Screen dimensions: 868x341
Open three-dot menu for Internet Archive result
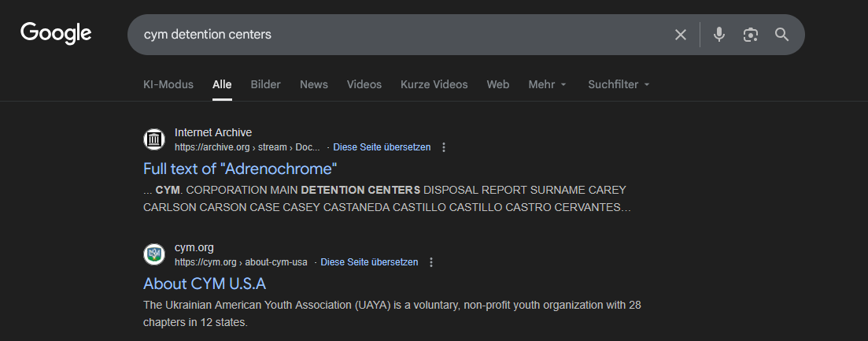[x=444, y=147]
